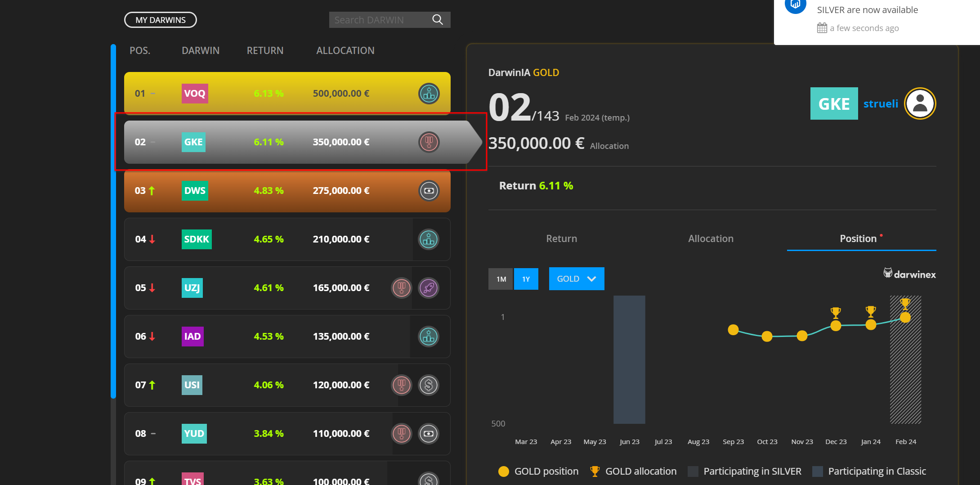The width and height of the screenshot is (980, 485).
Task: Click the medal icon in the USI row
Action: (x=402, y=385)
